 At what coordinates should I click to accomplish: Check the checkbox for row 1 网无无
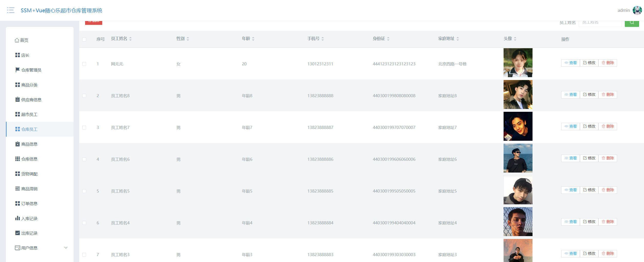pyautogui.click(x=84, y=64)
